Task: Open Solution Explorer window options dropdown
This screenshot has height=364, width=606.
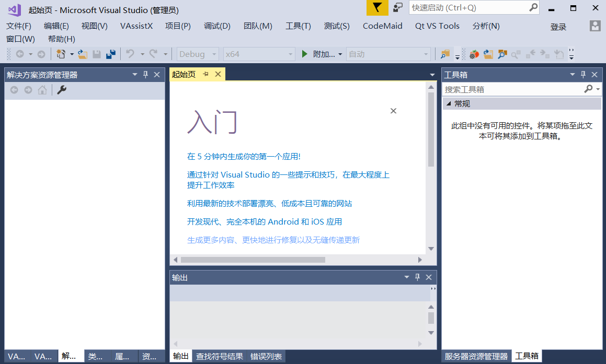Action: pyautogui.click(x=135, y=75)
